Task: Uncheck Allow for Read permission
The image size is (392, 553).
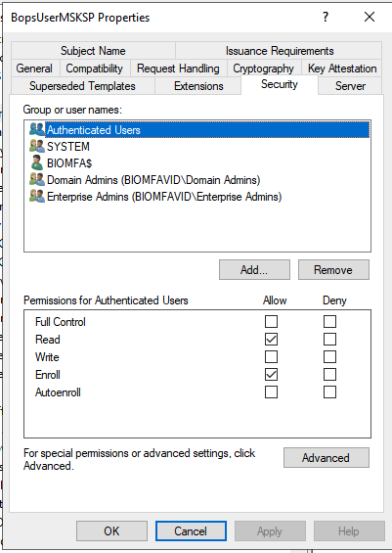Action: pyautogui.click(x=271, y=340)
